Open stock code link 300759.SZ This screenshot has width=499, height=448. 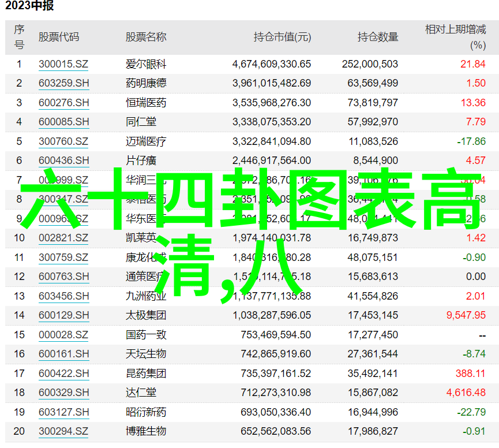click(63, 257)
